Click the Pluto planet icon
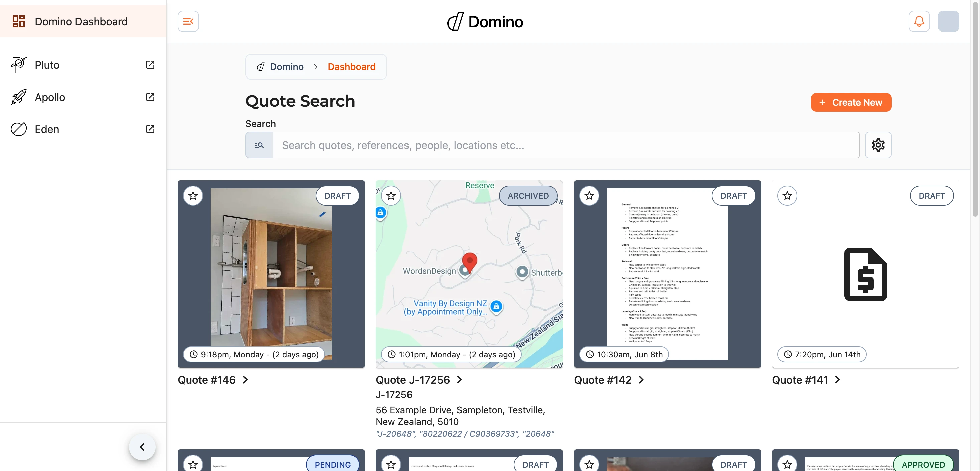Image resolution: width=980 pixels, height=471 pixels. 19,65
